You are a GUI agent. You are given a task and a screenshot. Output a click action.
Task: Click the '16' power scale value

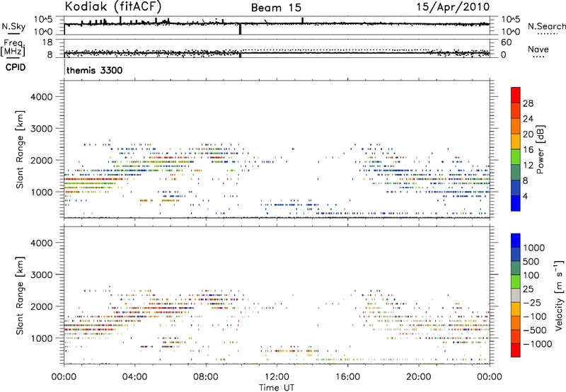tap(528, 150)
